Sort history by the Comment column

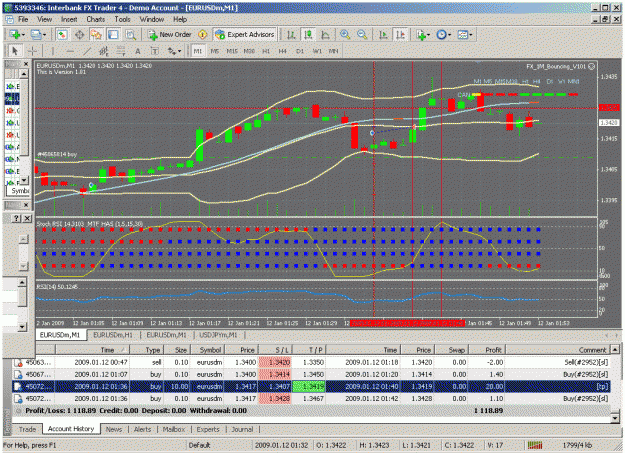pyautogui.click(x=557, y=350)
